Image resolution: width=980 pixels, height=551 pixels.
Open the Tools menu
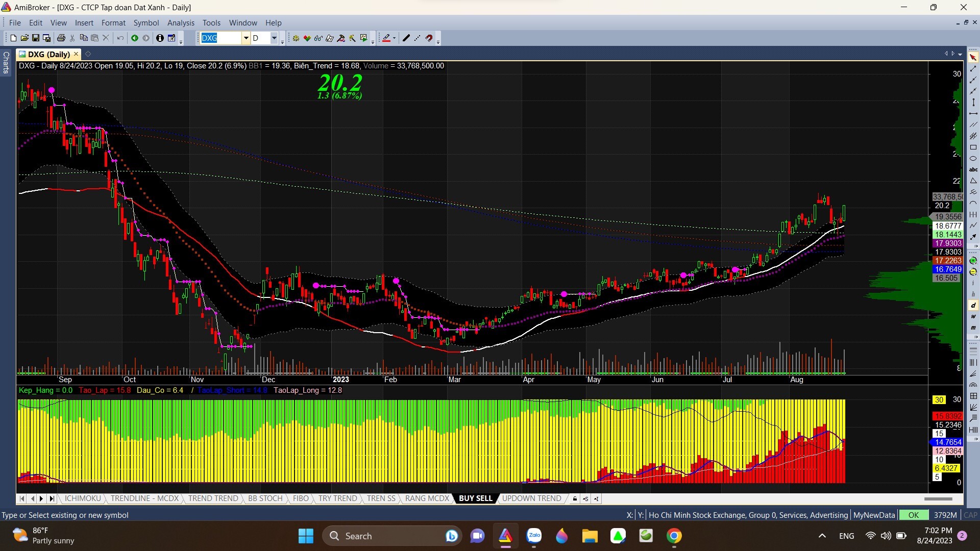pyautogui.click(x=211, y=22)
